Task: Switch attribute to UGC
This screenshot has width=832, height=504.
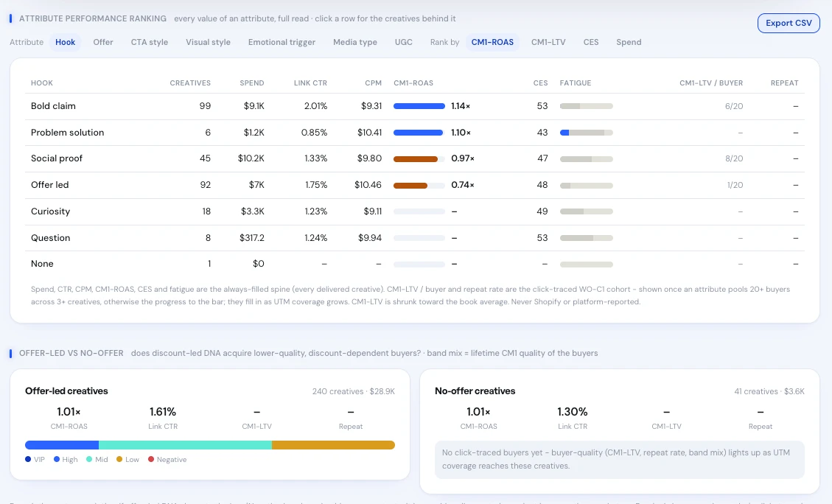Action: [403, 42]
